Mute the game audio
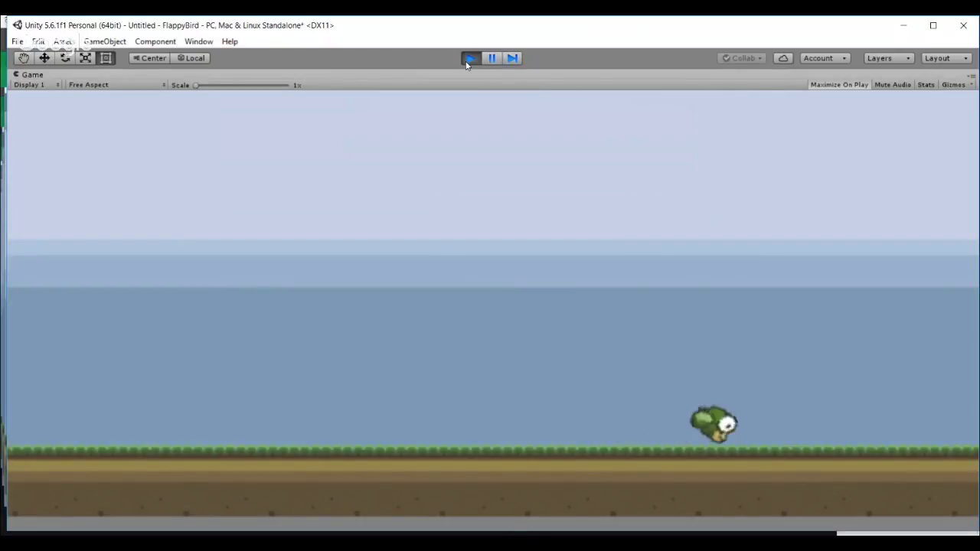The width and height of the screenshot is (980, 551). coord(892,84)
